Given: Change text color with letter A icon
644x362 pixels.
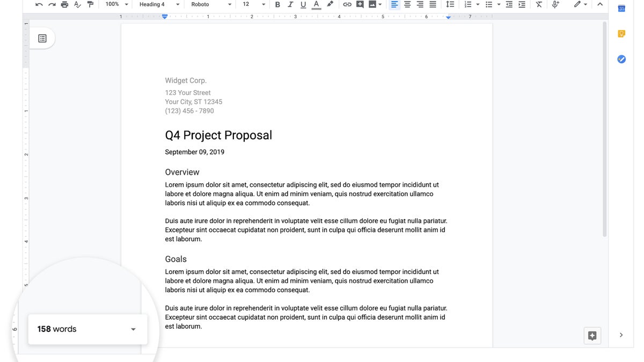Looking at the screenshot, I should click(x=316, y=4).
